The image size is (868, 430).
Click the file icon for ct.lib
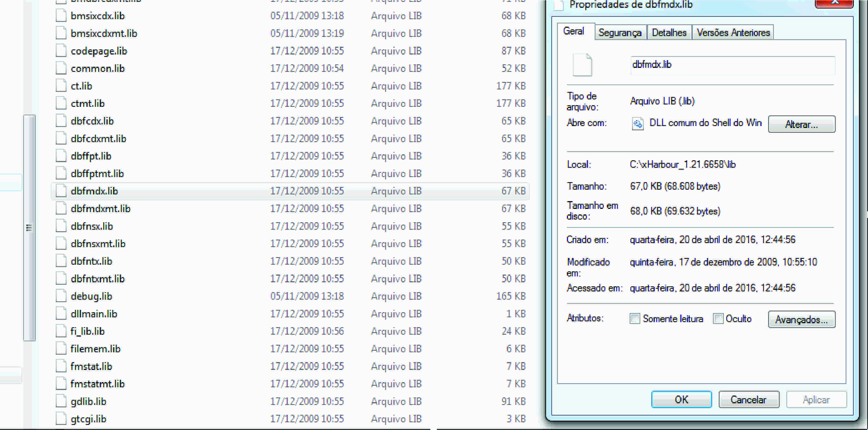(x=61, y=86)
